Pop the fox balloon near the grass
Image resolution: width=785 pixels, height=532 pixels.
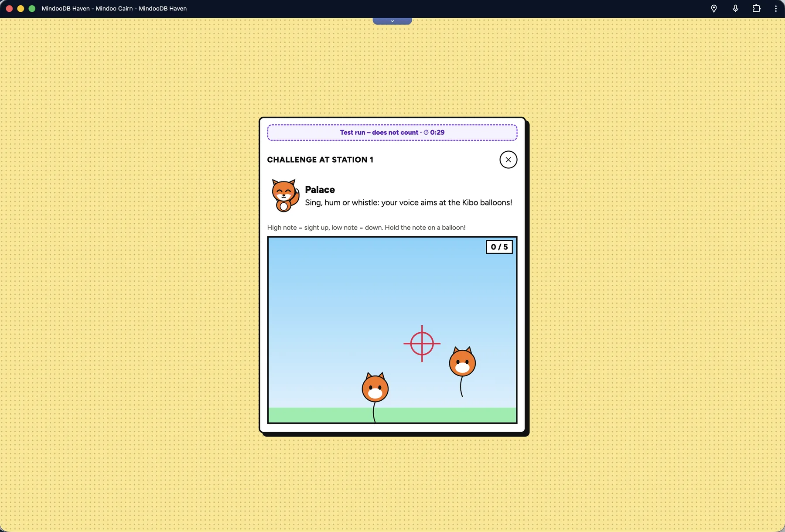pyautogui.click(x=375, y=388)
